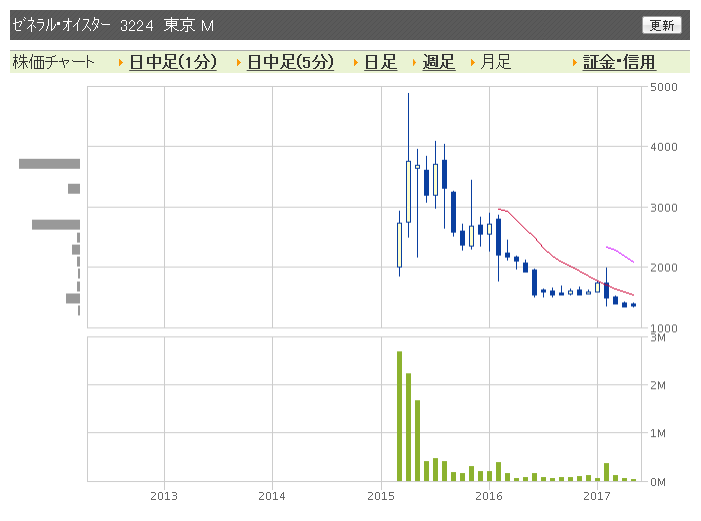Viewport: 701px width, 521px height.
Task: Click the 2M volume axis label
Action: tap(658, 385)
